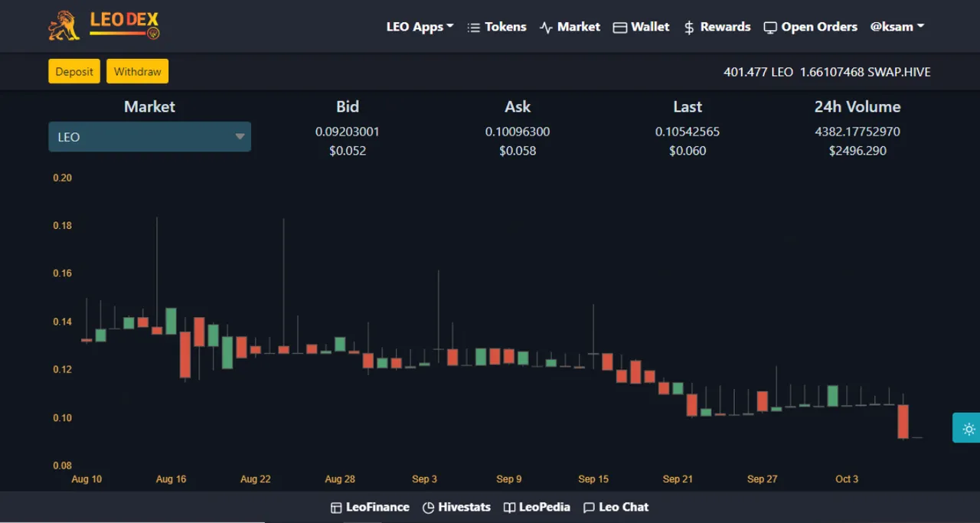
Task: Click the Oct 3 date axis label
Action: point(847,479)
